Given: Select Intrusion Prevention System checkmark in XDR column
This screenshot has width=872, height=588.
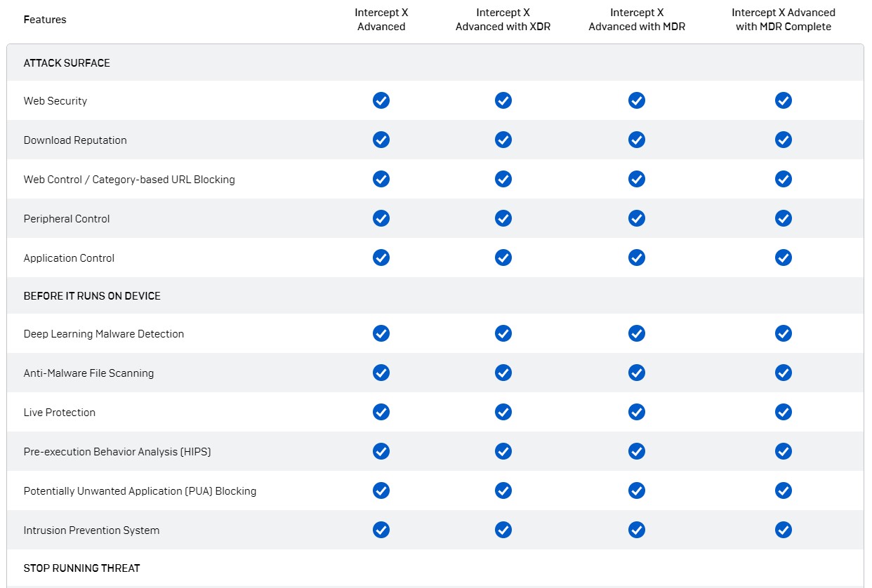Looking at the screenshot, I should click(x=503, y=530).
